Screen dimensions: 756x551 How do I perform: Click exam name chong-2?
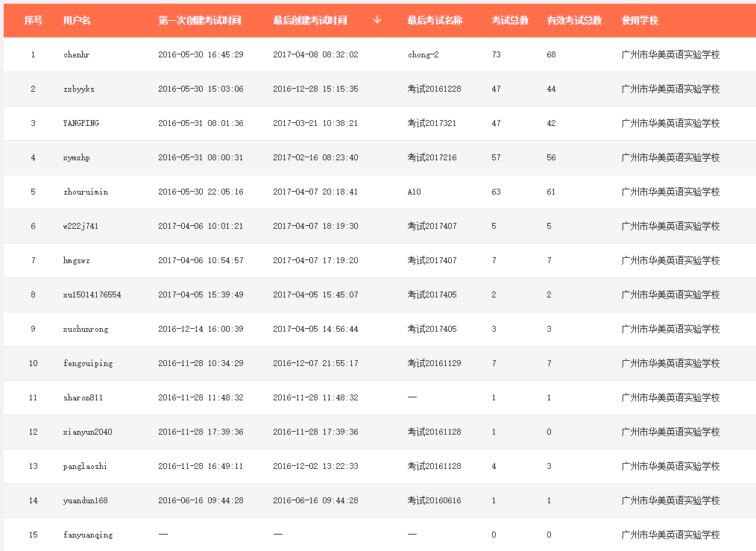(x=423, y=54)
